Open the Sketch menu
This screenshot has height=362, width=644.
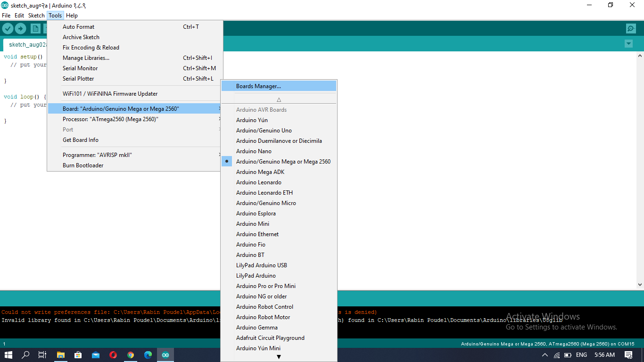click(36, 16)
